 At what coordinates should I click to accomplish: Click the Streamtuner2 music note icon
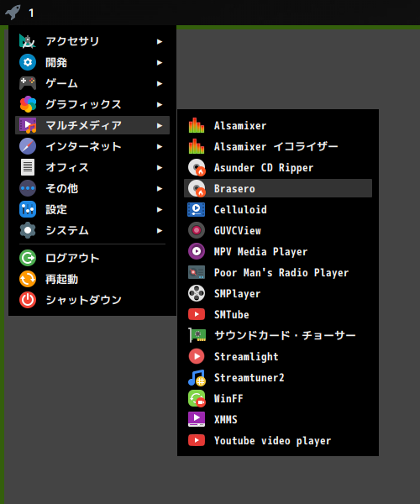197,377
